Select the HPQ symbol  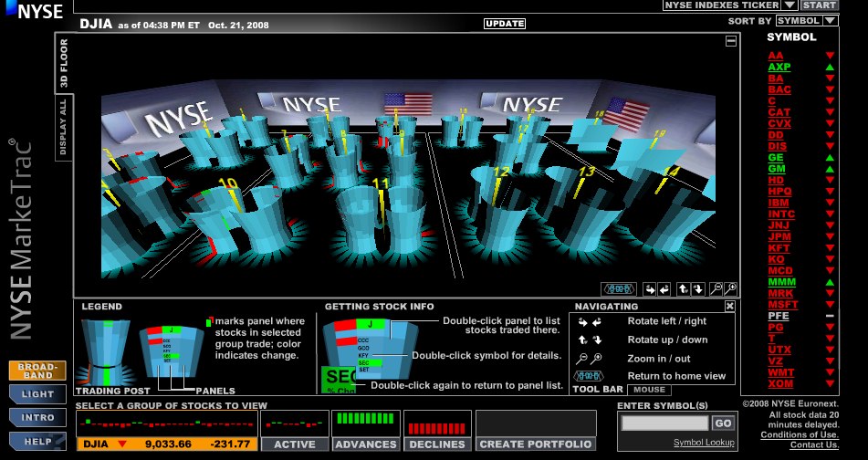point(779,192)
